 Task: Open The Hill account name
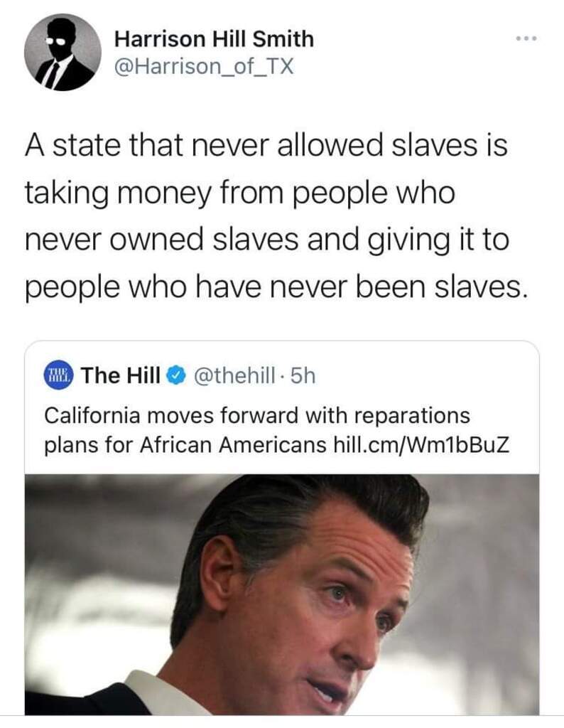point(121,375)
